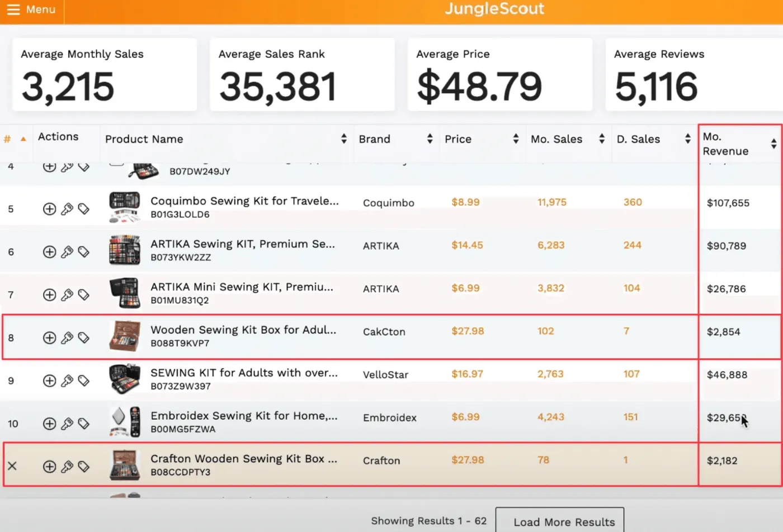Select ASIN text B01G3LOLD6

click(180, 215)
